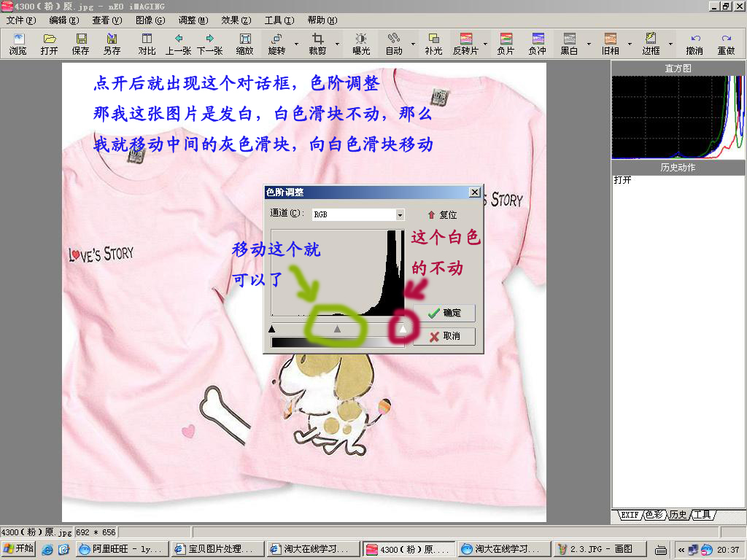Click the gray midtone levels slider
Viewport: 747px width, 560px height.
(x=337, y=329)
